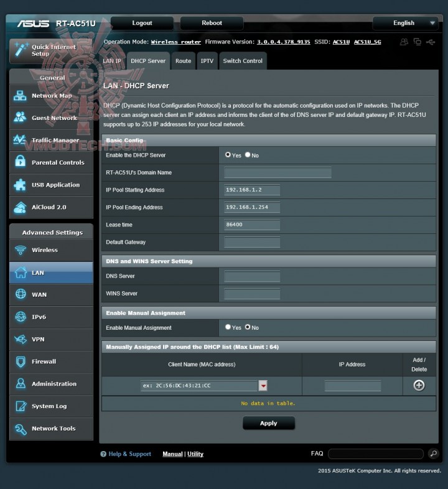Expand the client MAC address dropdown arrow

click(263, 386)
